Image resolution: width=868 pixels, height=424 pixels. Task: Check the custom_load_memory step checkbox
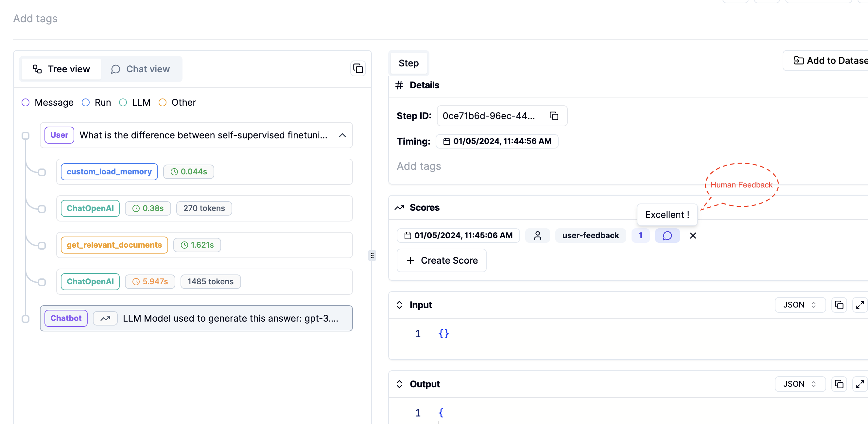pyautogui.click(x=42, y=172)
